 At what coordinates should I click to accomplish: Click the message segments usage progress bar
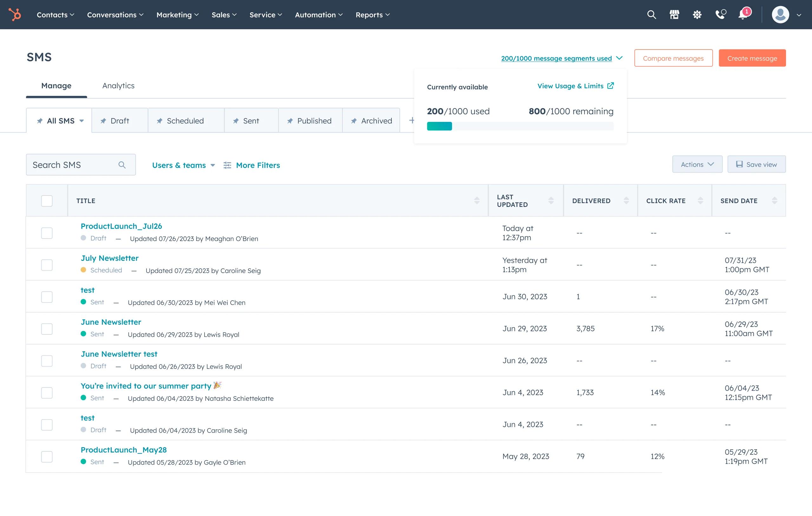click(520, 126)
